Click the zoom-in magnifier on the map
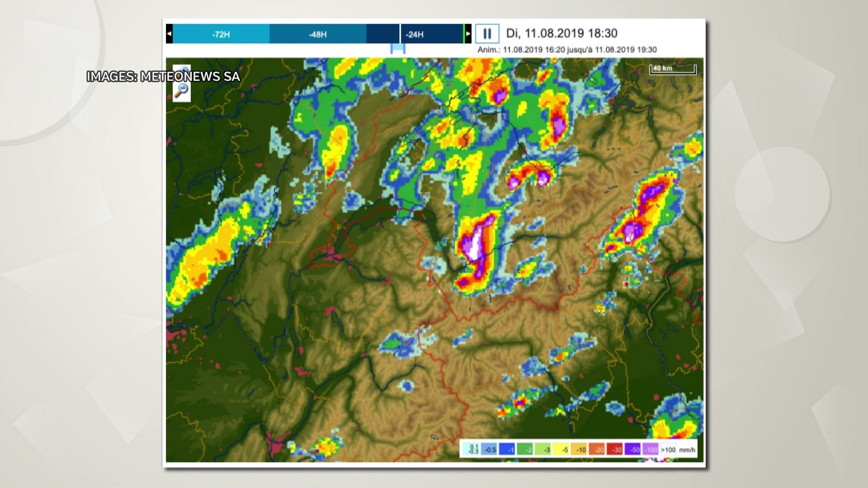This screenshot has height=488, width=868. pos(181,72)
